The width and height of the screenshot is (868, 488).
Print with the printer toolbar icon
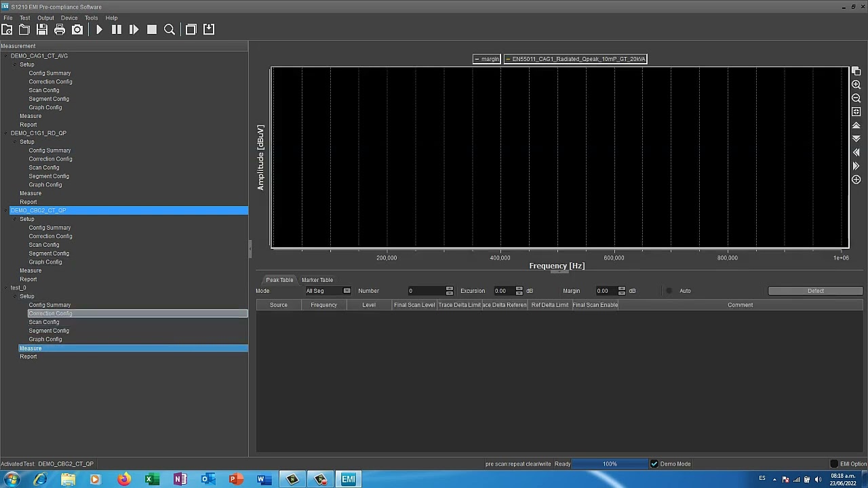click(60, 29)
